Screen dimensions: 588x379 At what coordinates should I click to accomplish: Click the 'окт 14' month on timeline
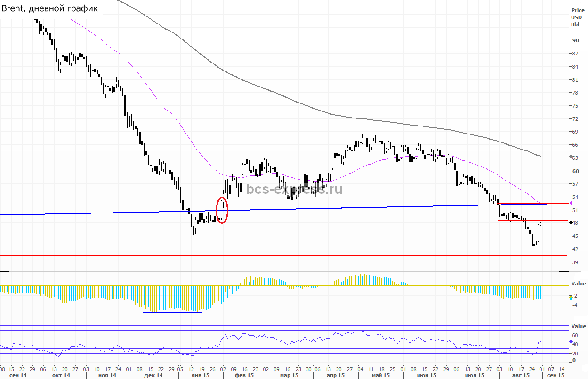coord(61,375)
